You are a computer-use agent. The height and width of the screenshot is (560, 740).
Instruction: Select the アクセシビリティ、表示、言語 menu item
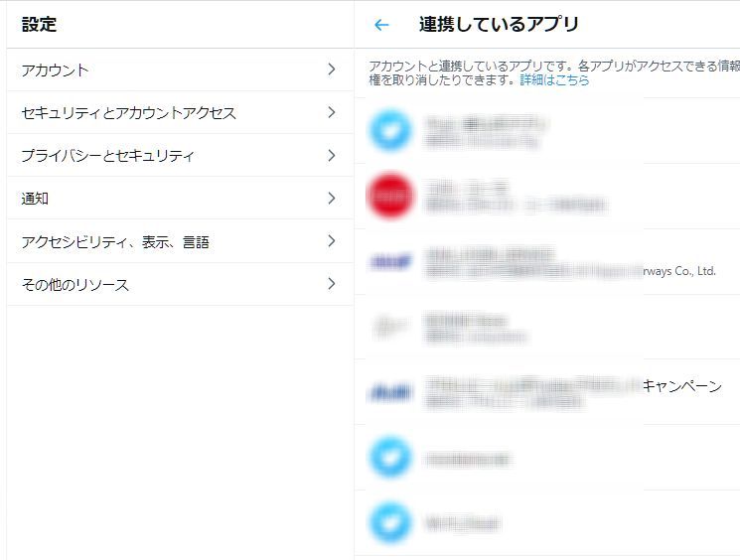(x=115, y=241)
